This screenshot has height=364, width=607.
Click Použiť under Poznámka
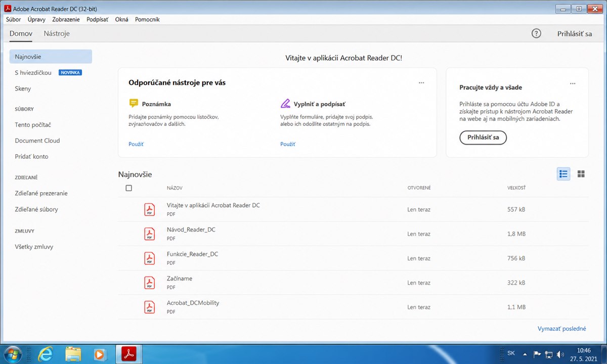(136, 144)
